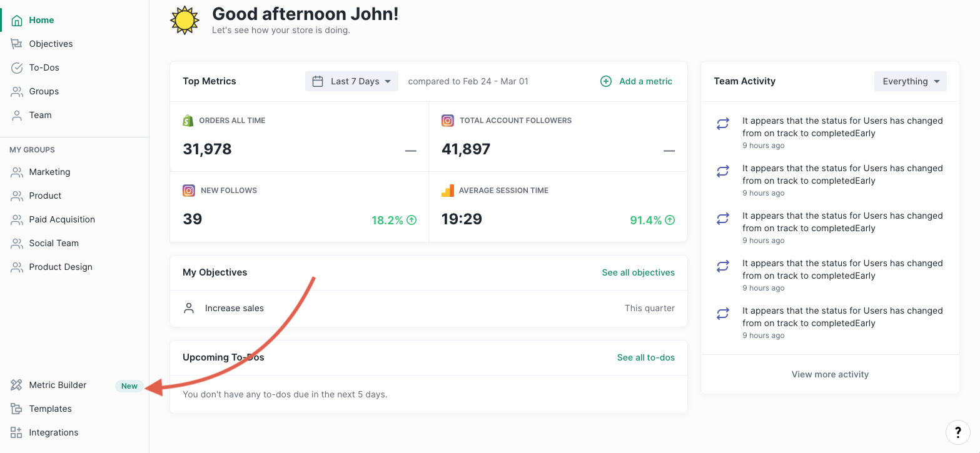980x453 pixels.
Task: Click the Google Analytics session time icon
Action: pyautogui.click(x=448, y=191)
